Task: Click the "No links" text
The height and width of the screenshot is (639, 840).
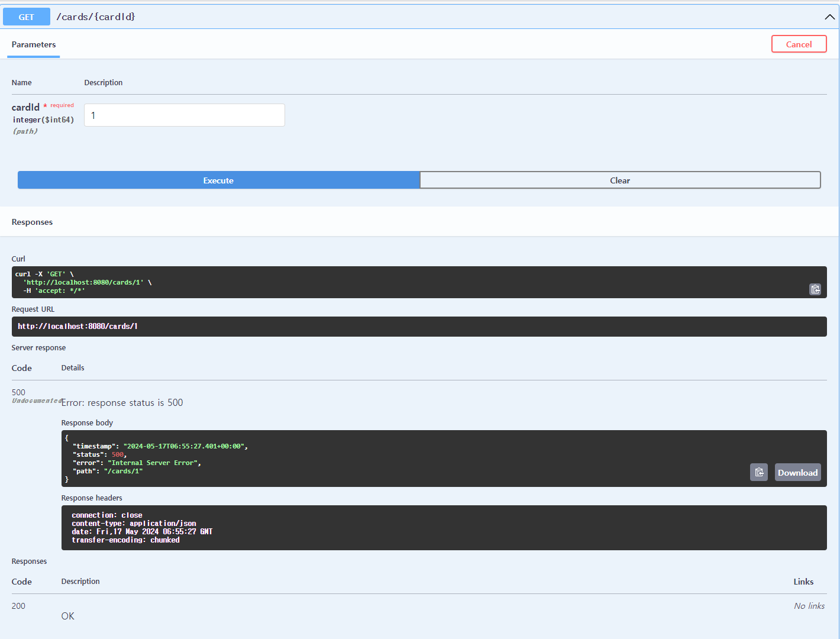Action: (809, 606)
